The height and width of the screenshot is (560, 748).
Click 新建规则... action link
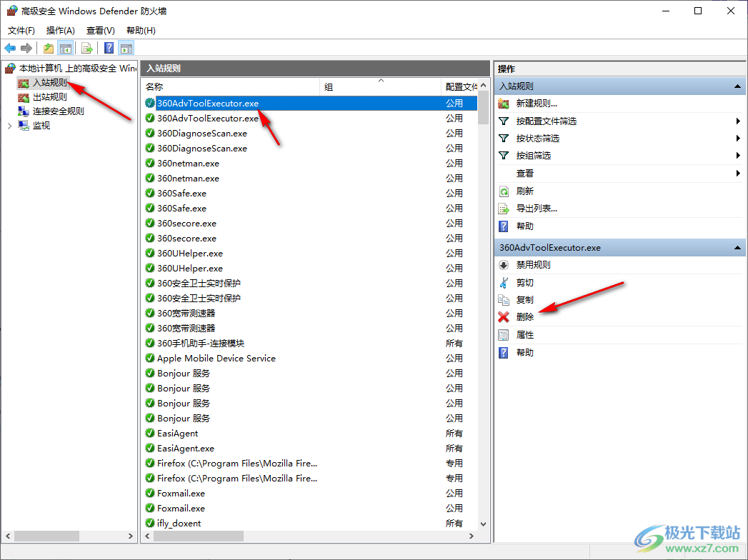click(x=537, y=104)
